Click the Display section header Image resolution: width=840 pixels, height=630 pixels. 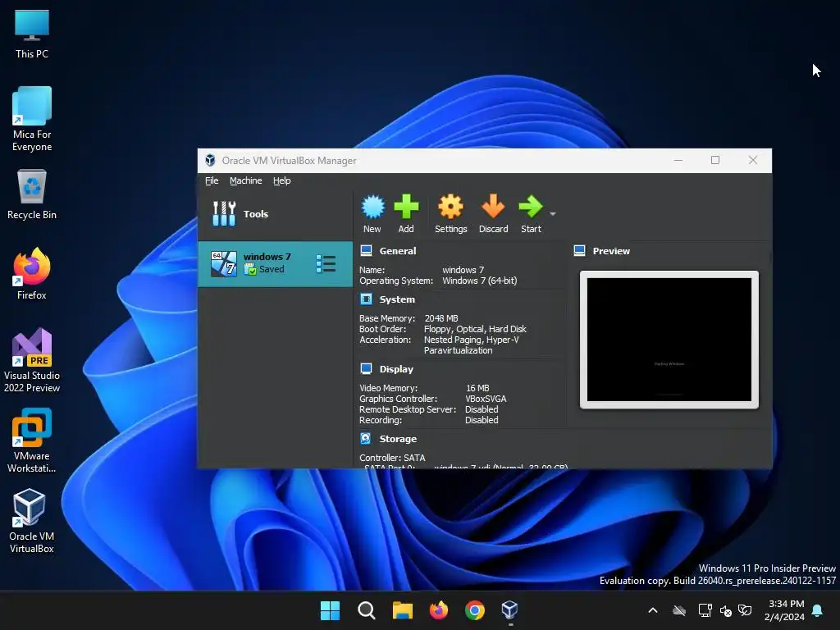[396, 369]
